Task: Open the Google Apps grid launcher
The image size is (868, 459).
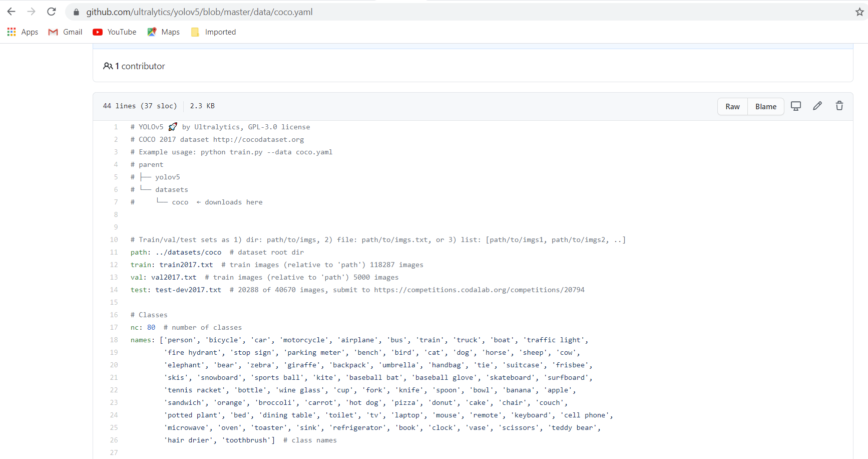Action: [x=11, y=32]
